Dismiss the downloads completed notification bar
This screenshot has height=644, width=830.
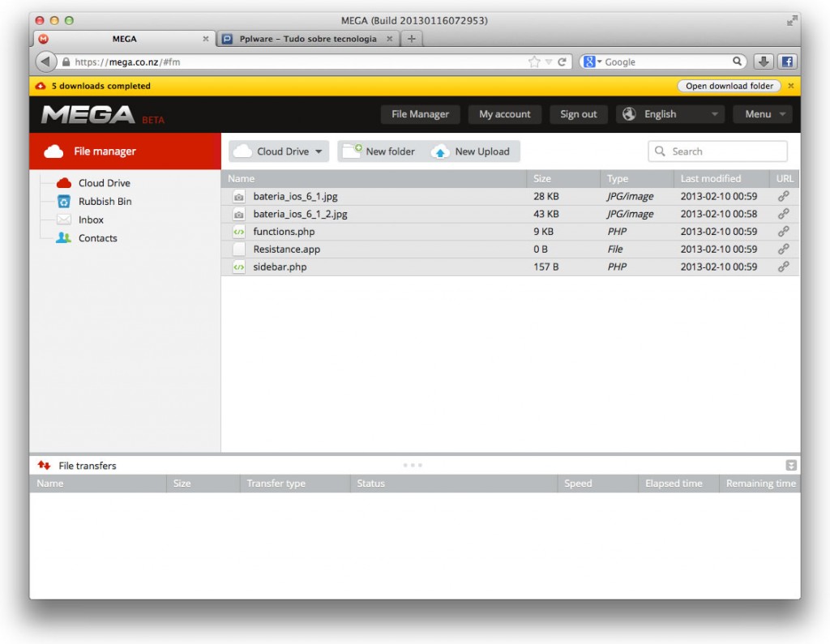(791, 86)
